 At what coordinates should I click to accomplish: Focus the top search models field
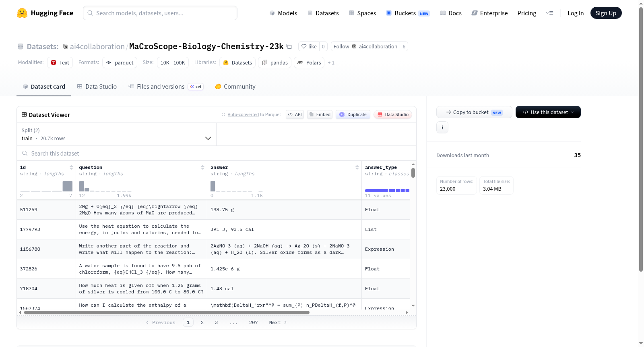(x=160, y=13)
